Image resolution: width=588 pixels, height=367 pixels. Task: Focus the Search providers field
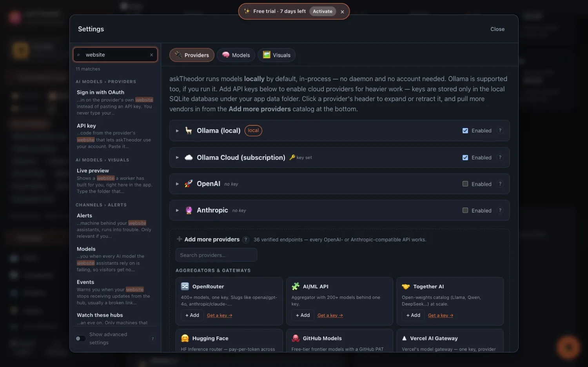[216, 255]
